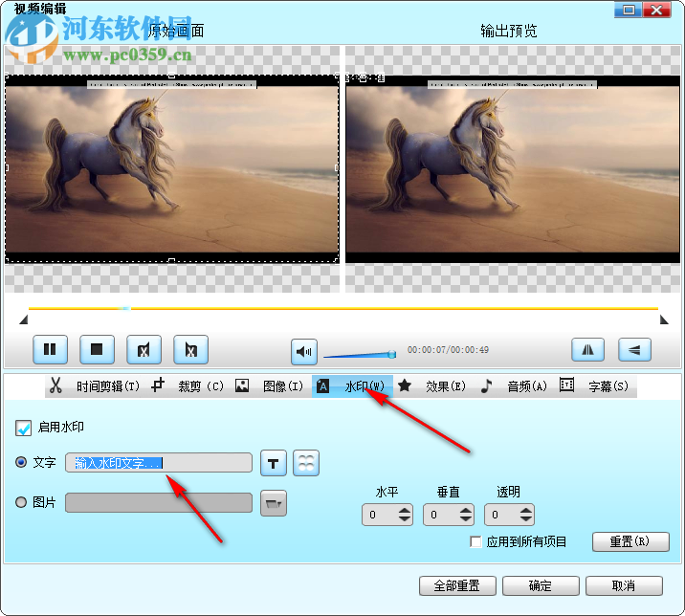Click the timeline progress bar

(342, 309)
